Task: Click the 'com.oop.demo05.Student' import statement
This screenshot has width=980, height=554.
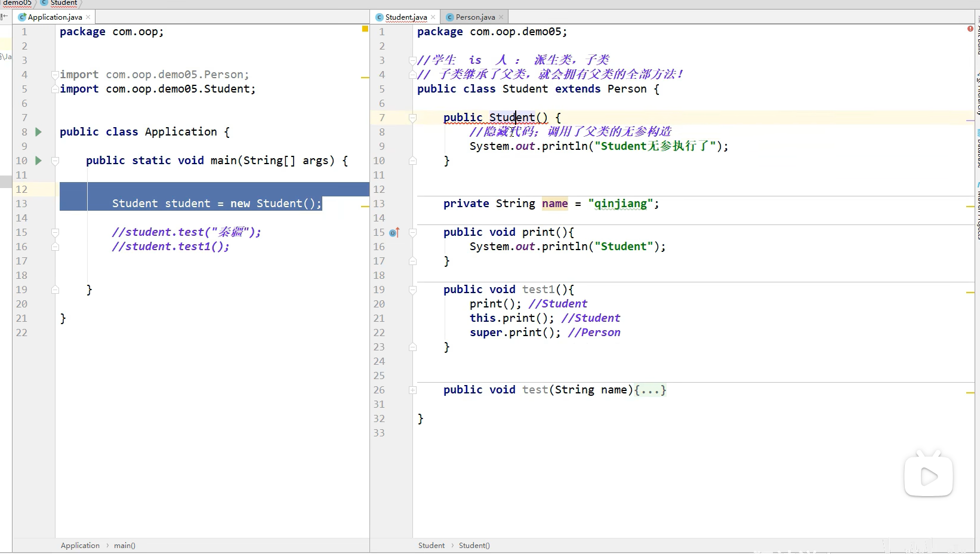Action: click(158, 89)
